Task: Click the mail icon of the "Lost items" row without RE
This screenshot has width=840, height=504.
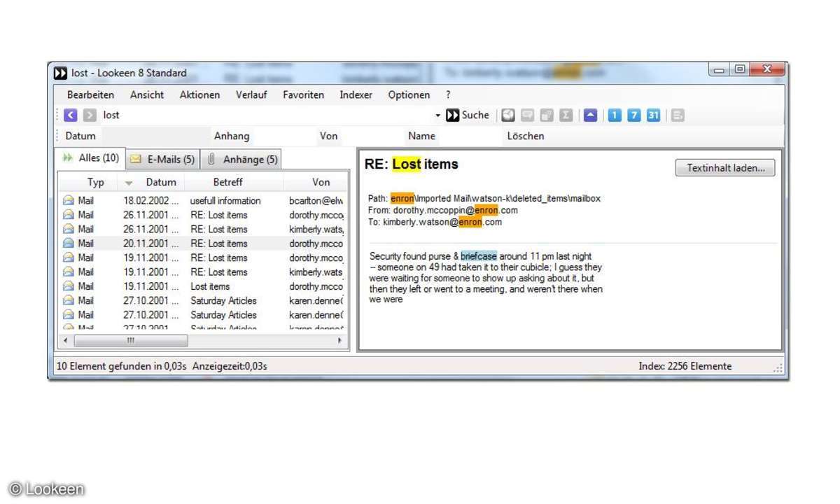Action: coord(69,286)
